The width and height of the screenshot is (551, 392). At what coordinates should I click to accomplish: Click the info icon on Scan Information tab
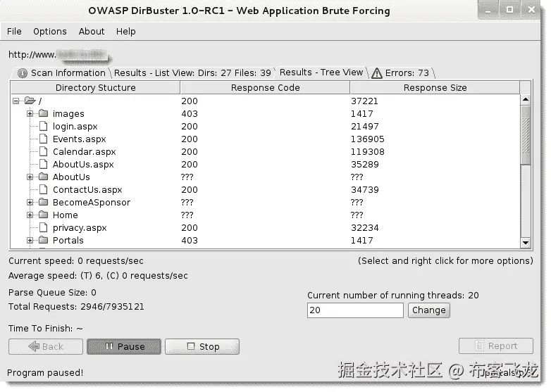coord(23,73)
